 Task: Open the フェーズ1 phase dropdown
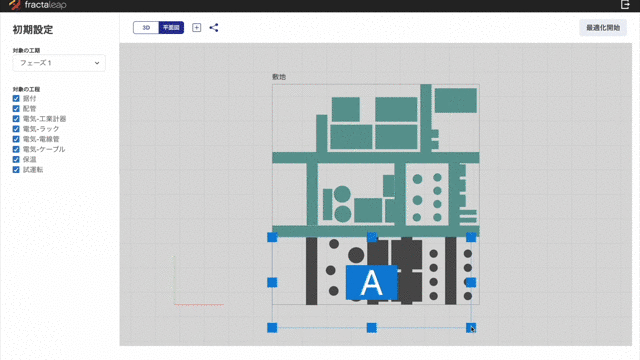point(59,63)
